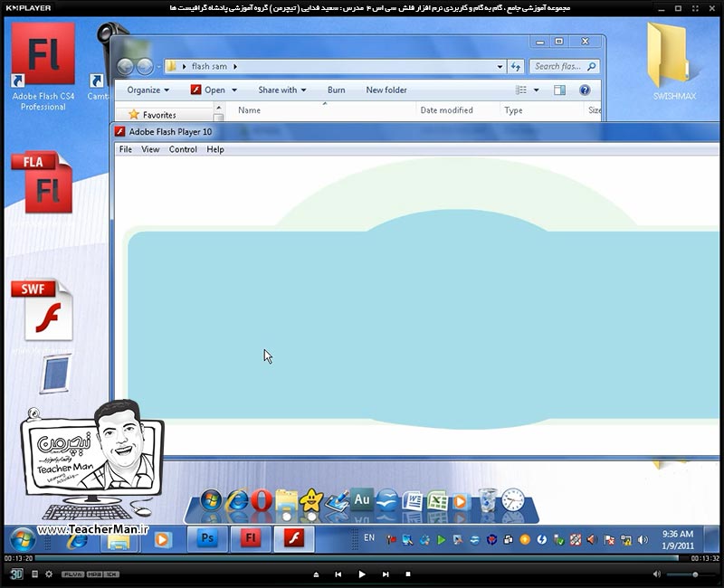Refresh the flash sam folder view
Viewport: 724px width, 588px height.
(516, 66)
